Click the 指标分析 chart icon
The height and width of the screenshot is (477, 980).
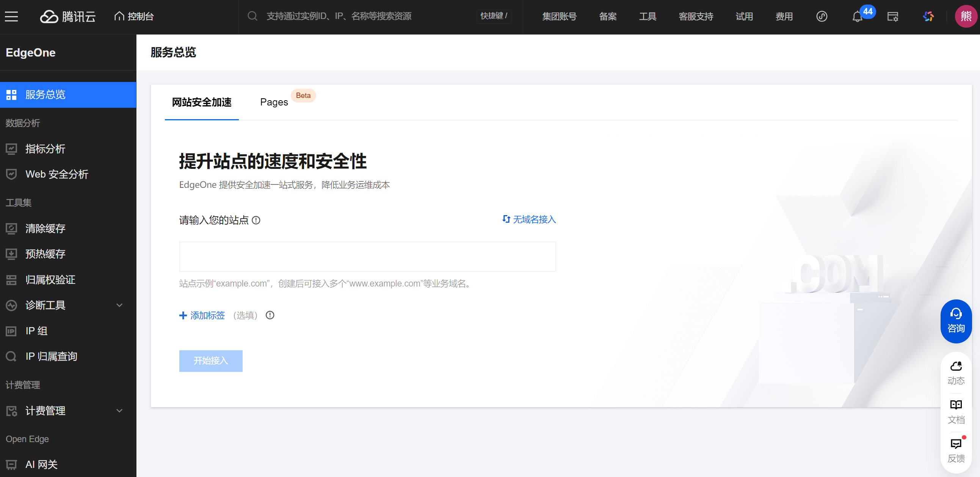coord(11,149)
